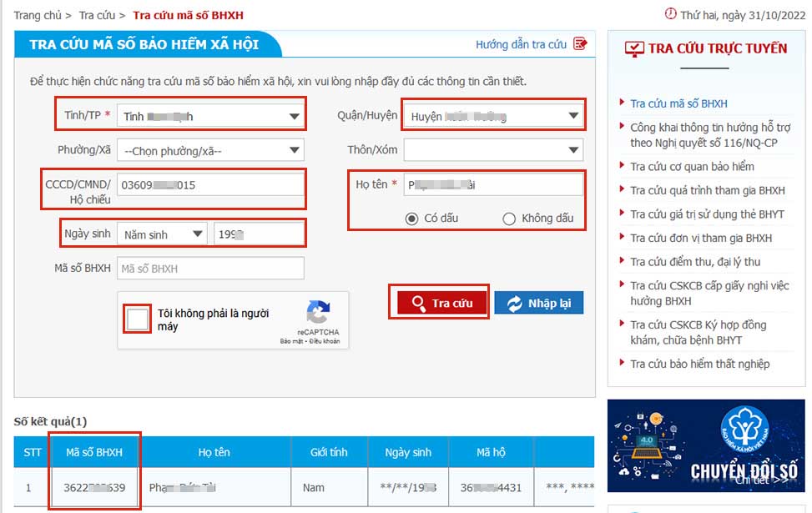
Task: Click the reCAPTCHA logo icon
Action: [x=318, y=312]
